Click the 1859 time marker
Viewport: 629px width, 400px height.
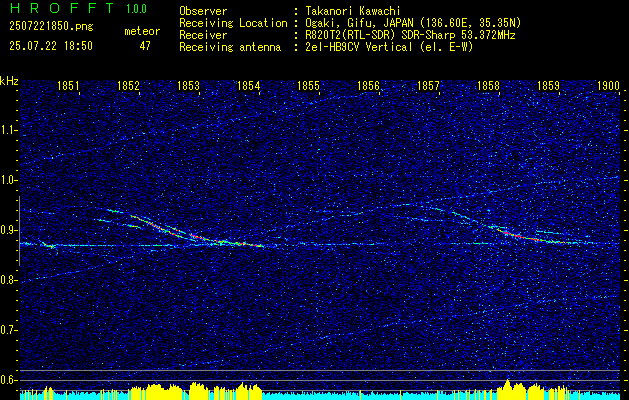pos(548,86)
